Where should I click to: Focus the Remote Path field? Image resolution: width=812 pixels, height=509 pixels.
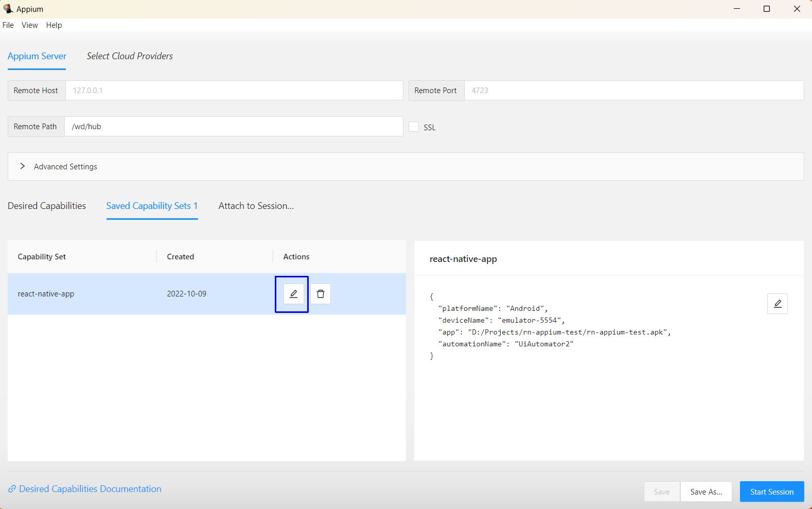234,127
